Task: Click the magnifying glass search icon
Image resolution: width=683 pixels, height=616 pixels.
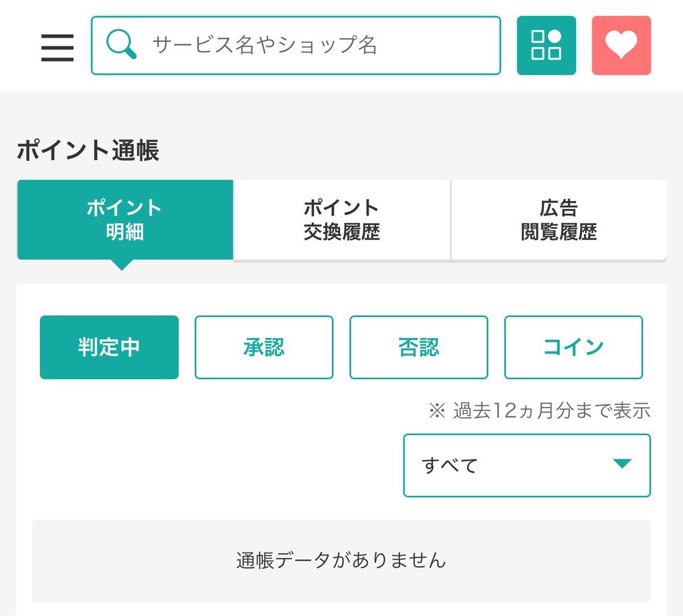Action: pyautogui.click(x=121, y=44)
